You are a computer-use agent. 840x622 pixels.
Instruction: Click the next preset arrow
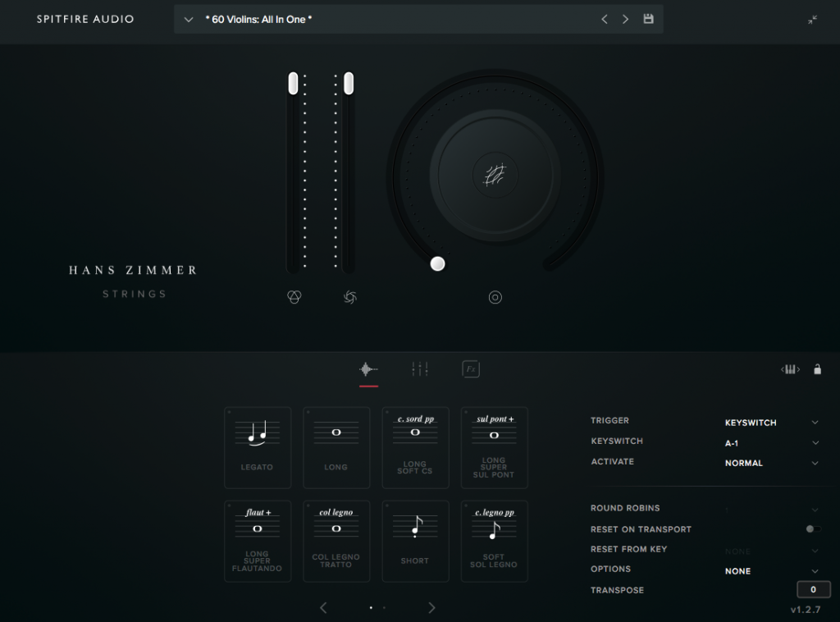pos(625,18)
